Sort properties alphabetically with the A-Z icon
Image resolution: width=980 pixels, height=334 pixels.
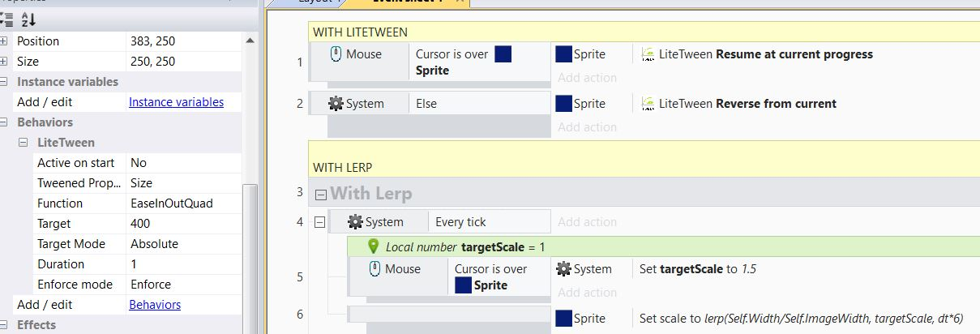[28, 19]
